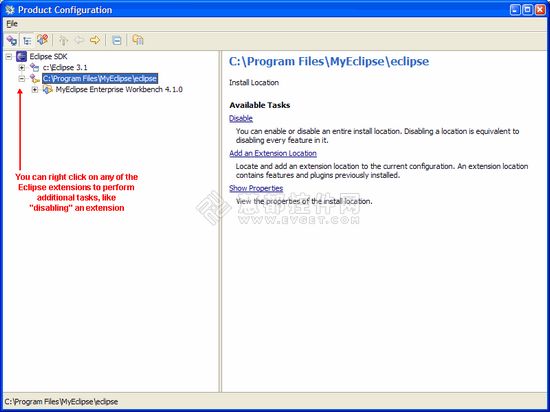Select the c:\Eclipse 3.1 tree item

[65, 68]
